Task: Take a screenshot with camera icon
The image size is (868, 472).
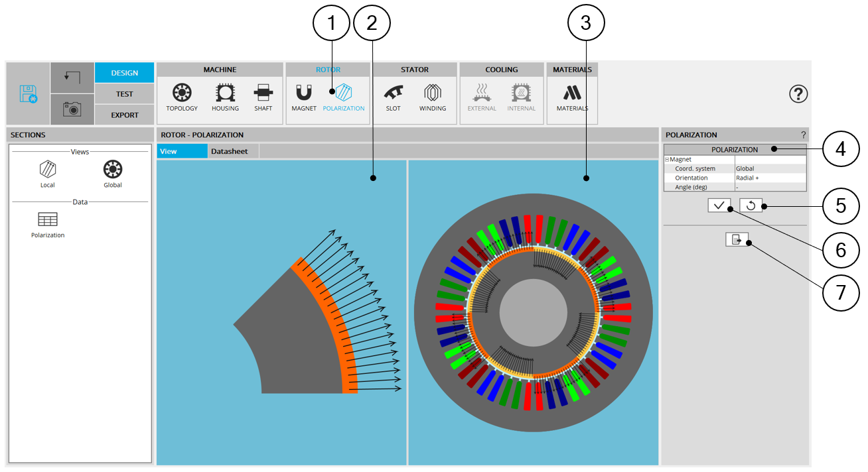Action: click(x=72, y=109)
